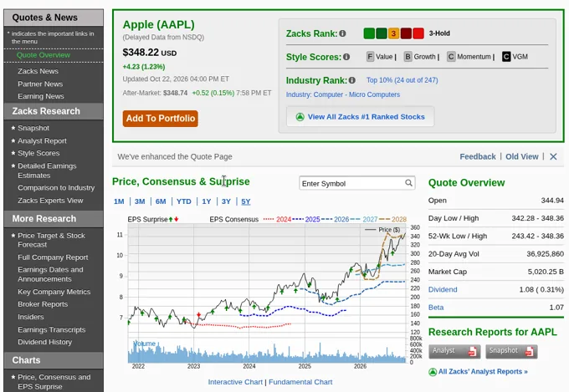Open the Interactive Chart link
The width and height of the screenshot is (569, 392).
click(x=235, y=382)
